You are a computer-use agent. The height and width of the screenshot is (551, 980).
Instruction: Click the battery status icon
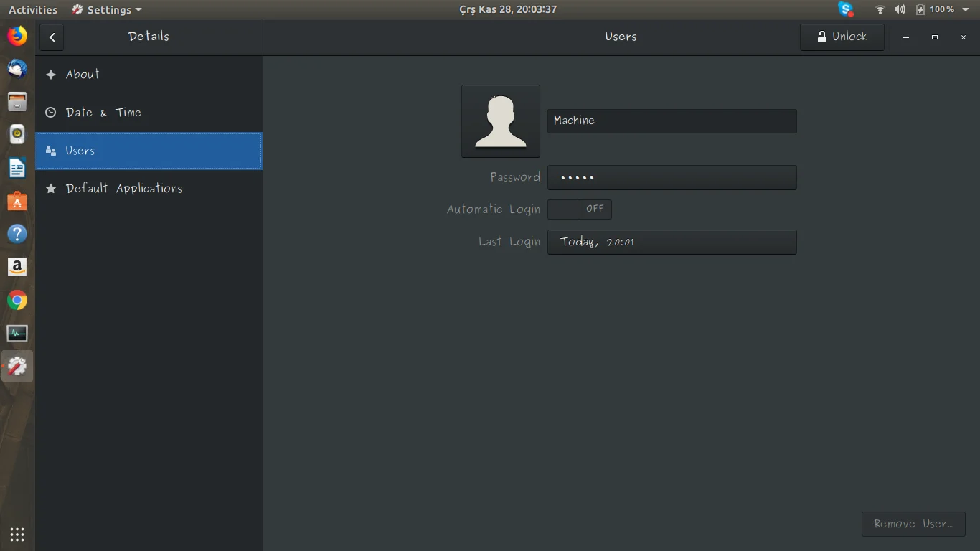[920, 9]
